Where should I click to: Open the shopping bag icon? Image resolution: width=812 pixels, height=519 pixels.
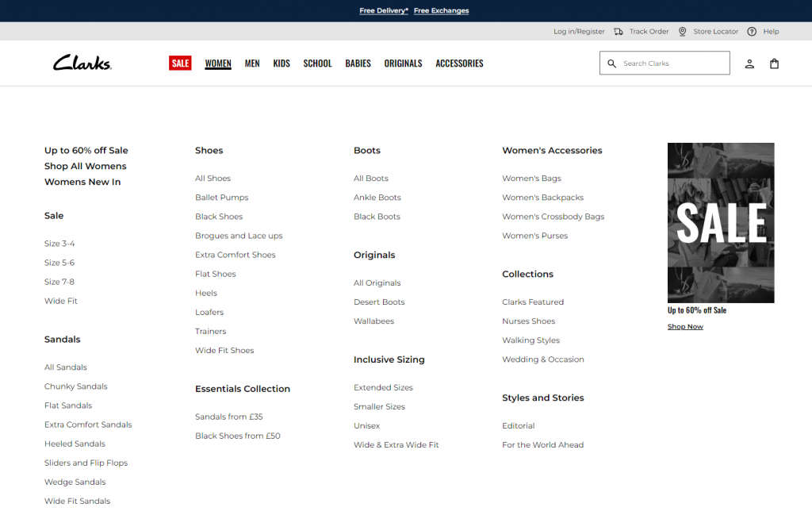tap(774, 63)
